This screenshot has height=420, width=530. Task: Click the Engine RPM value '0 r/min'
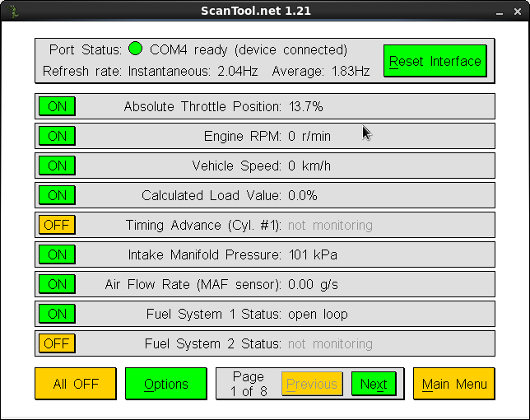[x=309, y=136]
